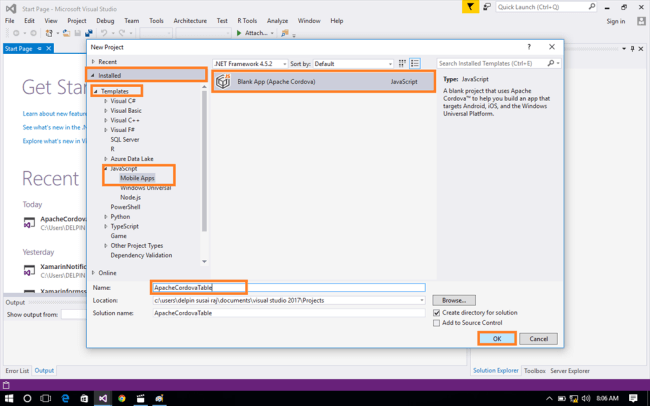Expand the Visual Basic node
Viewport: 650px width, 406px height.
[x=106, y=111]
